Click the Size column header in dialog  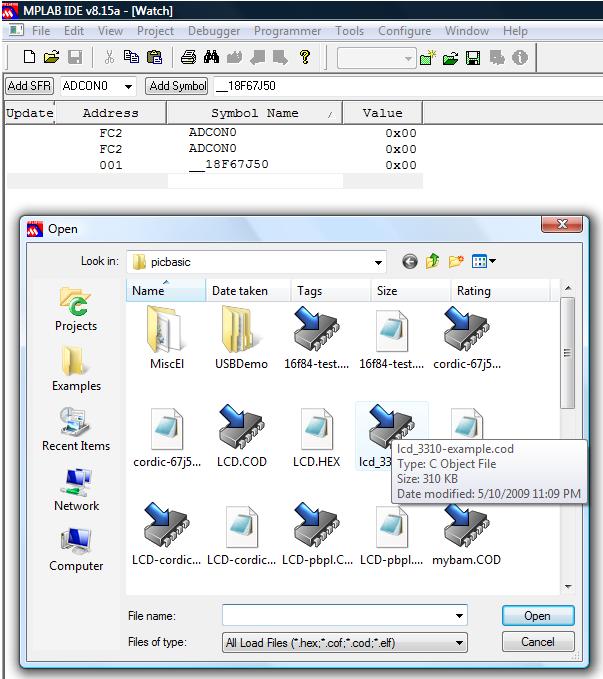pyautogui.click(x=410, y=291)
